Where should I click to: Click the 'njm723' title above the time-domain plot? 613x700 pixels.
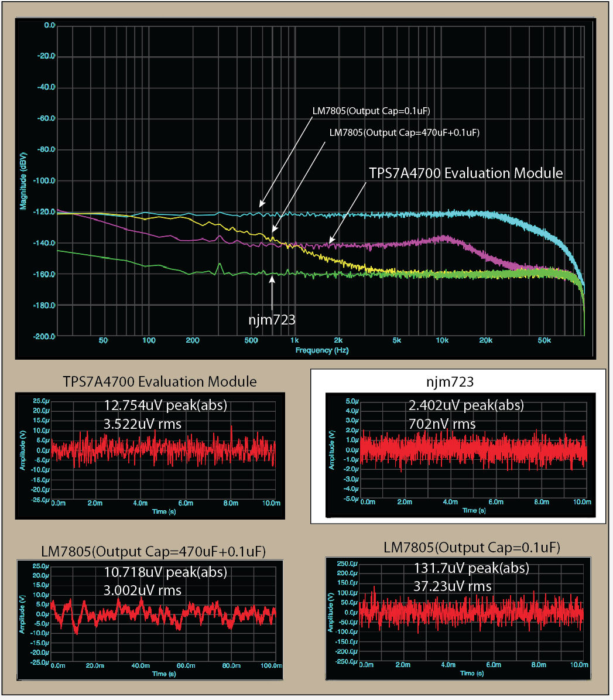click(x=450, y=382)
